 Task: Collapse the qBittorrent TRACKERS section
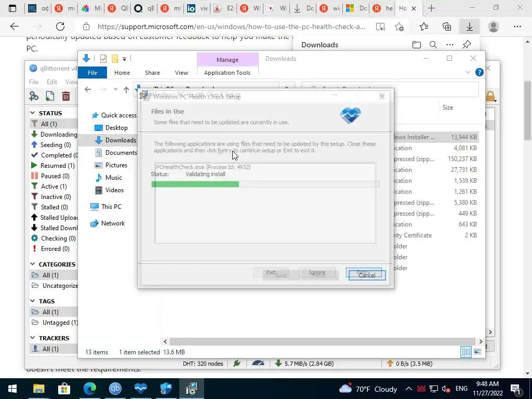pyautogui.click(x=33, y=338)
